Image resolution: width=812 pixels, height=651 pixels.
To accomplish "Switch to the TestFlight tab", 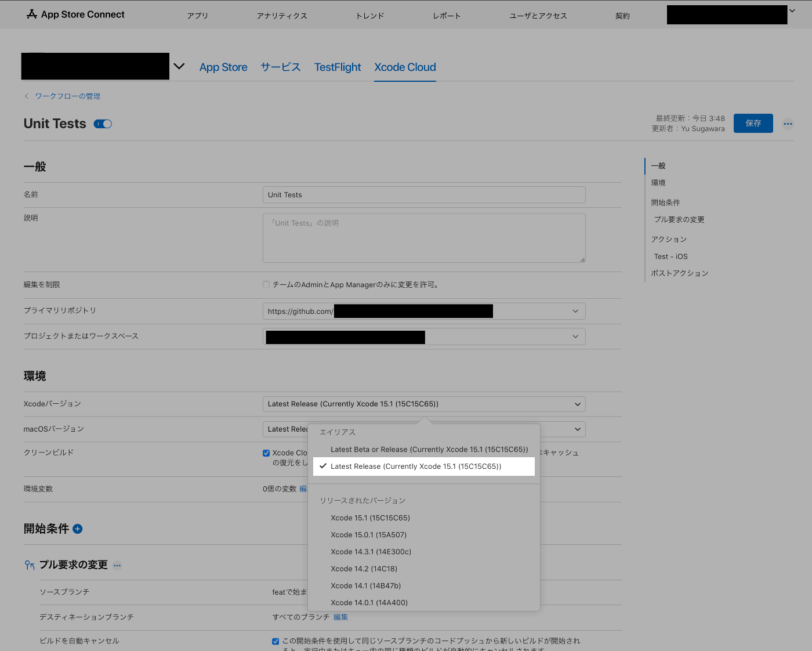I will pos(338,67).
